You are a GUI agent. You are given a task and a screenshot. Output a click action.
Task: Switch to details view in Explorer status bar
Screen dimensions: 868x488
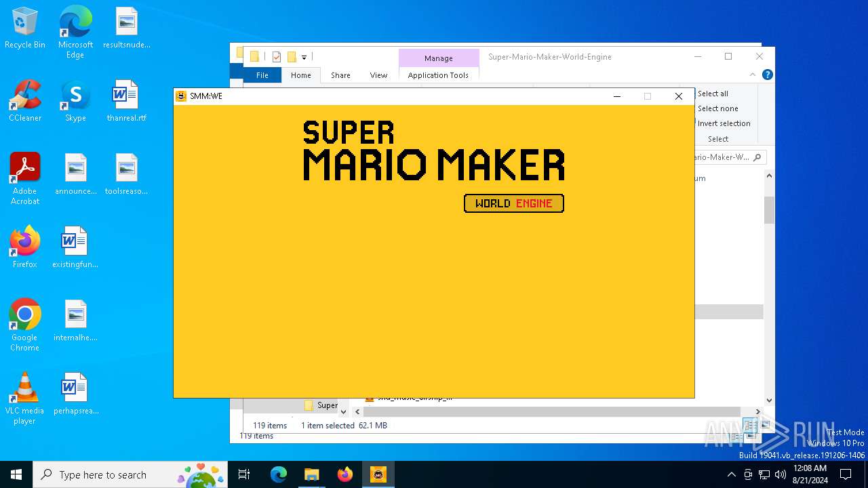pyautogui.click(x=750, y=425)
